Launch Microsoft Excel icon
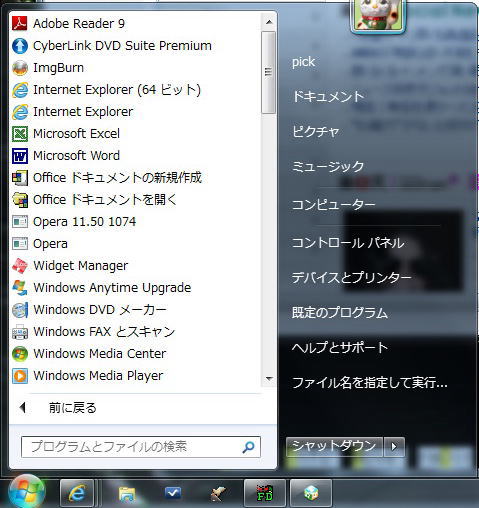Image resolution: width=479 pixels, height=508 pixels. pyautogui.click(x=20, y=134)
